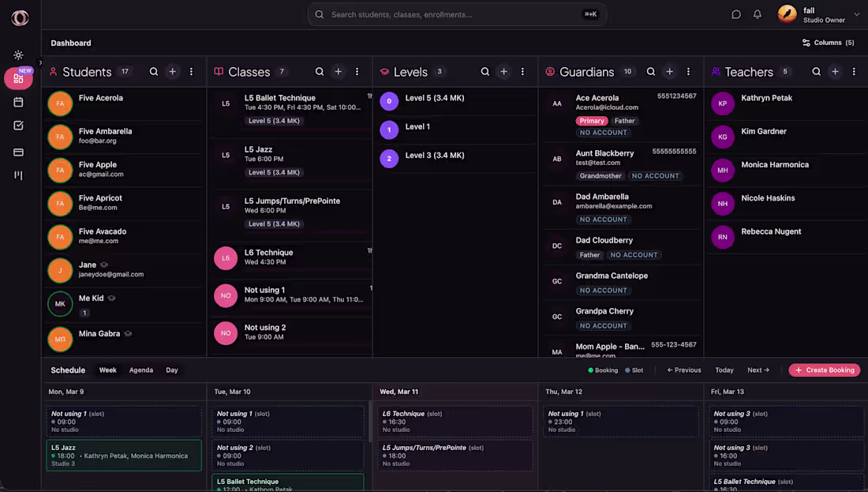Select Level 3 (3.4 MK)

(455, 159)
